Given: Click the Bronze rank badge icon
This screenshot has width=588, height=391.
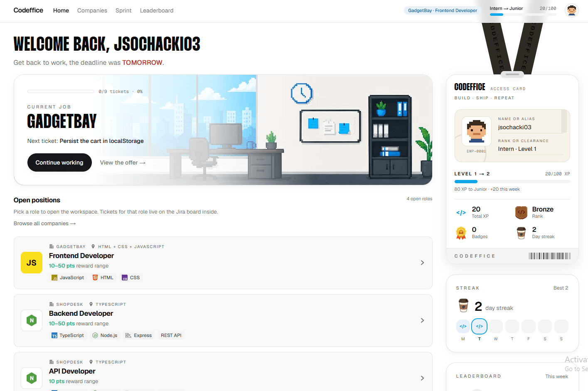Looking at the screenshot, I should pyautogui.click(x=521, y=213).
